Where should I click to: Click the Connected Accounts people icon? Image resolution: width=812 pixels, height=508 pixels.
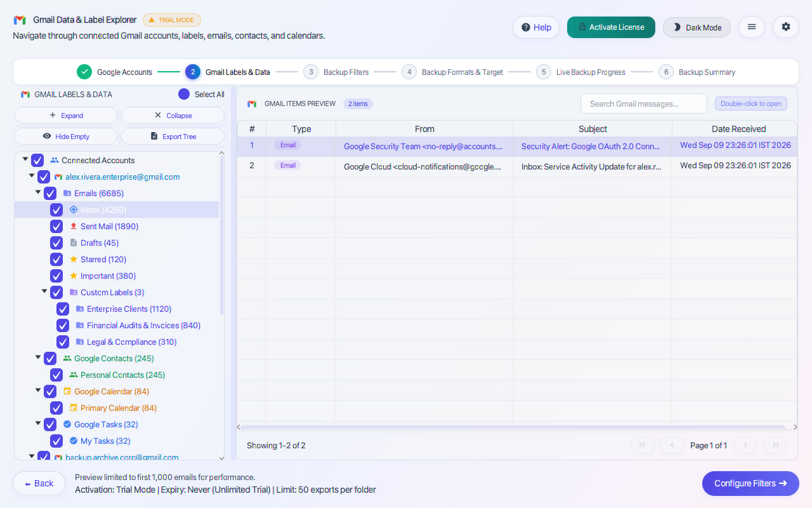pyautogui.click(x=54, y=160)
